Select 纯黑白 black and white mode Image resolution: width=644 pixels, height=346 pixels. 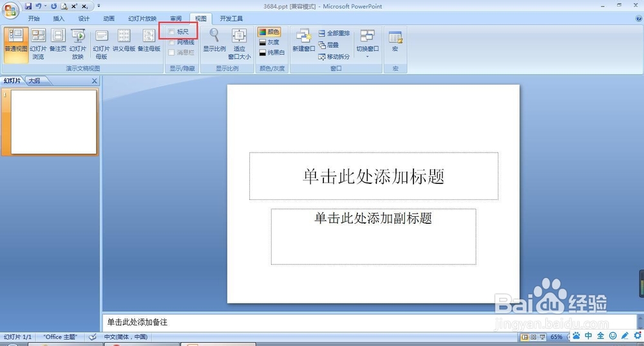tap(272, 53)
